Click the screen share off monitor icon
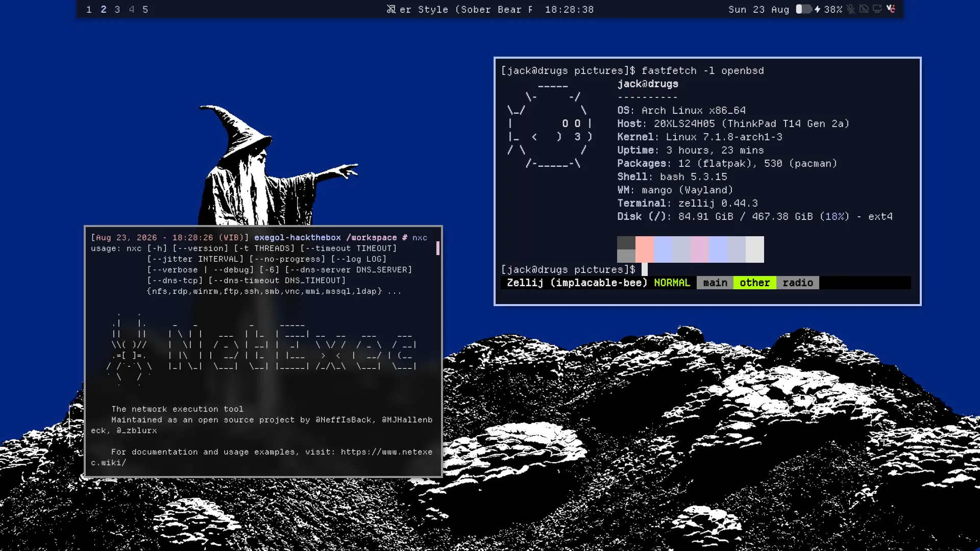This screenshot has width=980, height=551. tap(877, 9)
